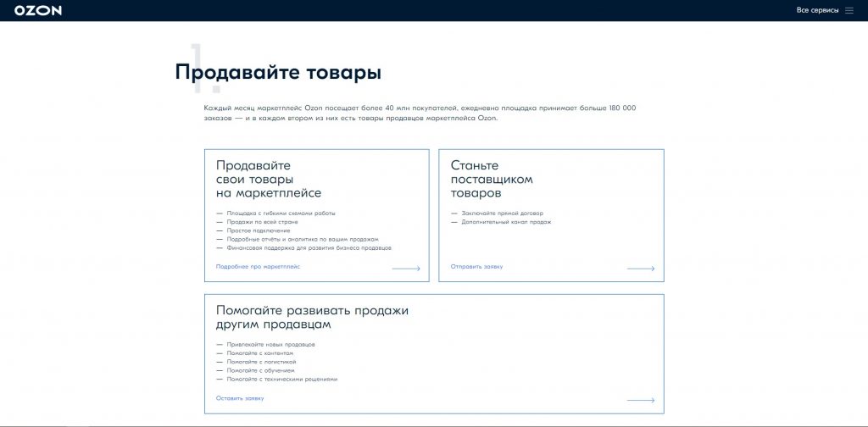Click the arrow in the help-sellers card
This screenshot has height=427, width=868.
tap(641, 400)
